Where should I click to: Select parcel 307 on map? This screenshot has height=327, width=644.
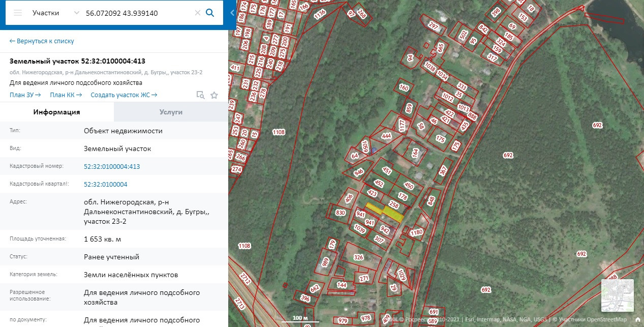click(x=379, y=239)
